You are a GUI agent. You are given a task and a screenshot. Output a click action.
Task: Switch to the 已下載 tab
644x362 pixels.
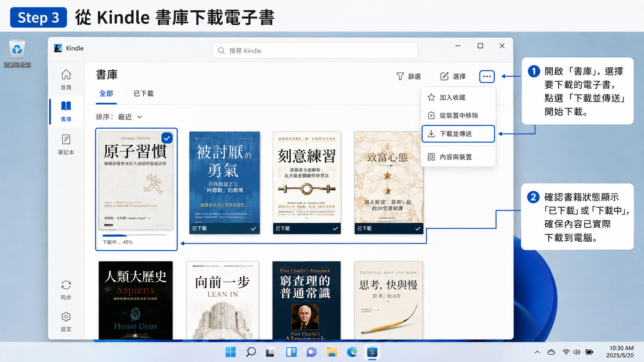[x=143, y=93]
